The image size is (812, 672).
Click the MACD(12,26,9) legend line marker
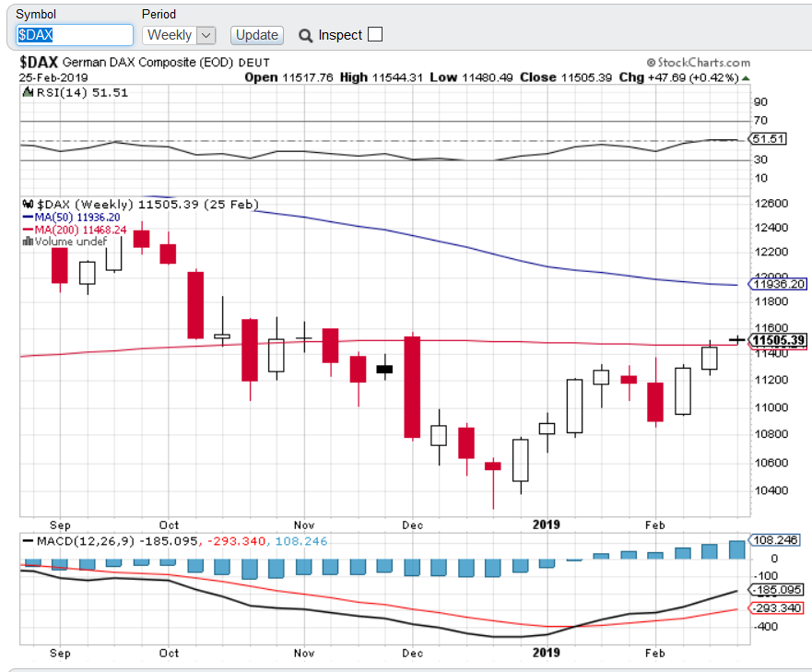pyautogui.click(x=29, y=541)
